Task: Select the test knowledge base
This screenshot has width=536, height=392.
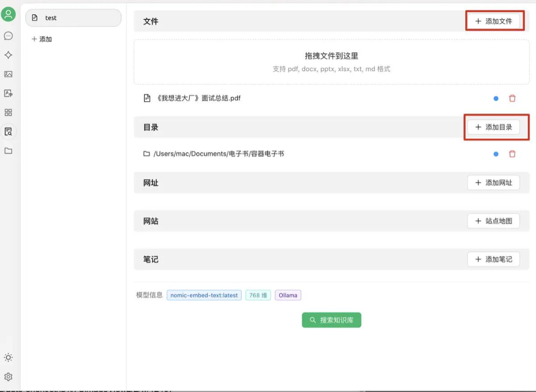Action: pyautogui.click(x=73, y=18)
